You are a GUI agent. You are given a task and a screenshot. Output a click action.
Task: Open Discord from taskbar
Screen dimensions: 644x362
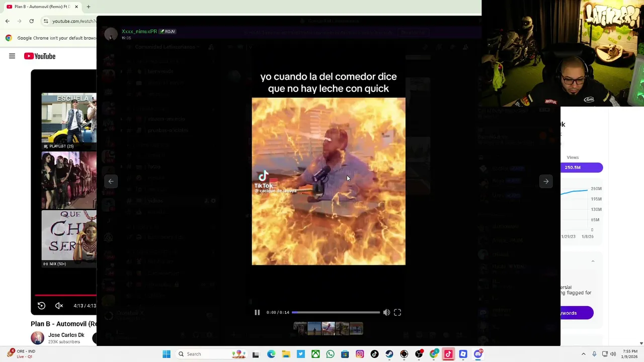478,354
